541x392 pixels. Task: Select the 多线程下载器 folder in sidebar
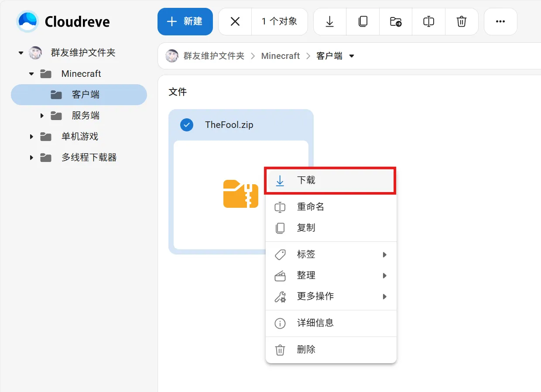(89, 158)
